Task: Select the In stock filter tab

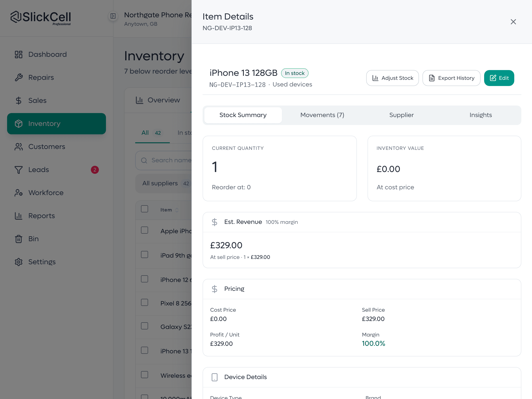Action: coord(184,133)
